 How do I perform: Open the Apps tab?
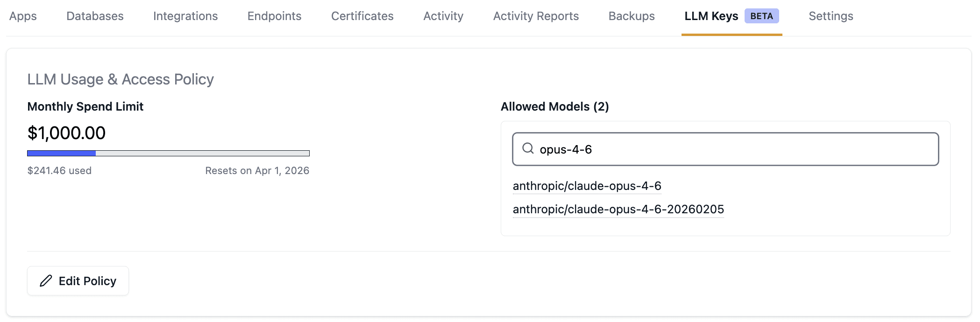(x=23, y=16)
